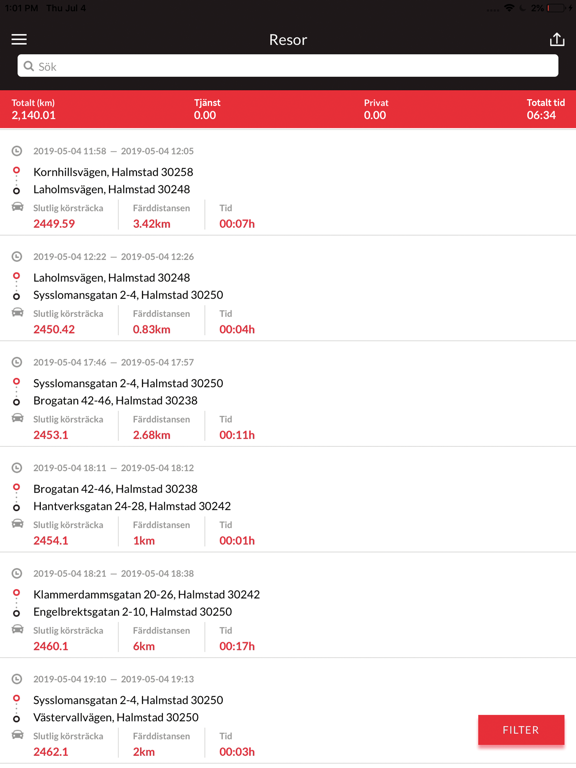
Task: Tap car icon beside 2460.1
Action: click(17, 629)
